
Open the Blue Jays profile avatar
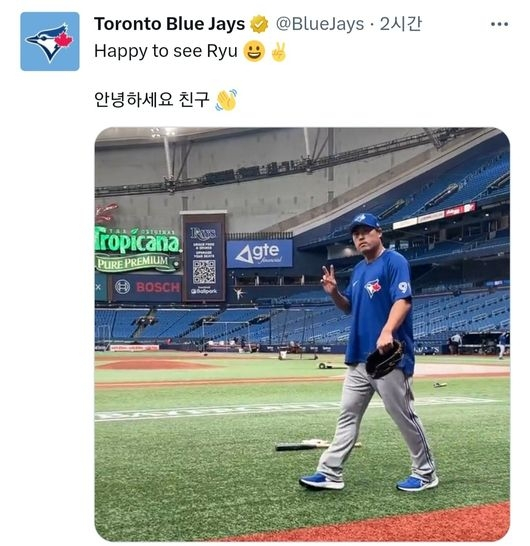tap(50, 41)
